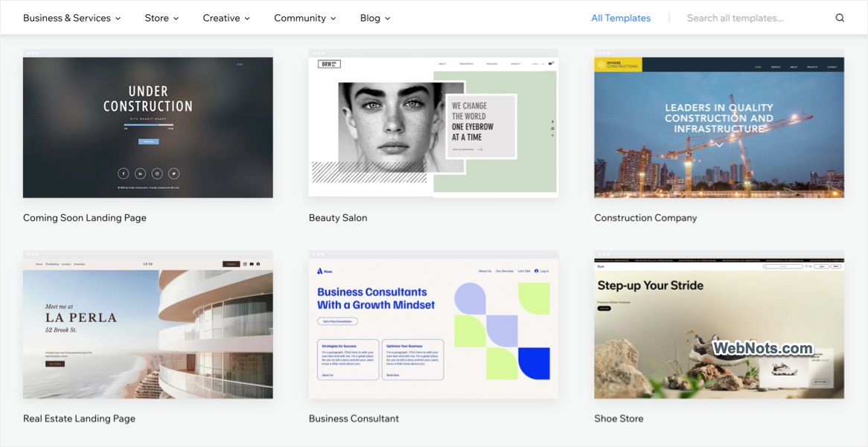Click the search magnifier icon

(x=840, y=18)
